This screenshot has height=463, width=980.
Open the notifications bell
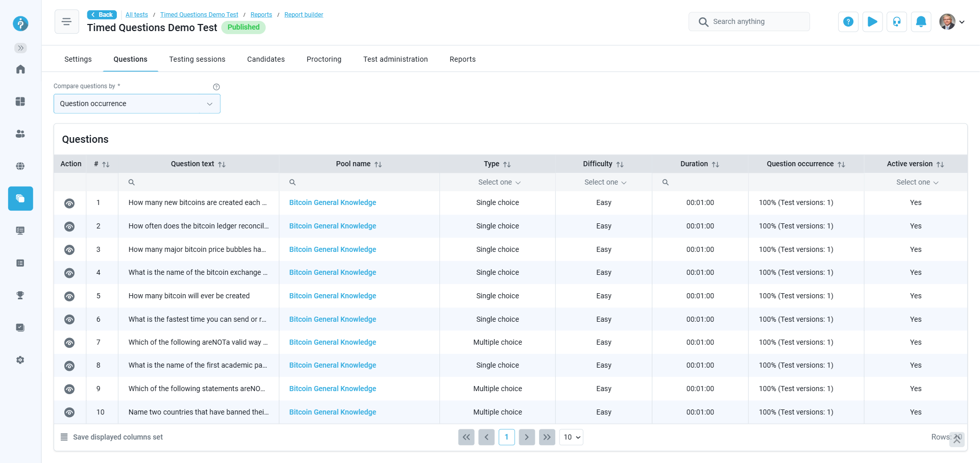[921, 21]
